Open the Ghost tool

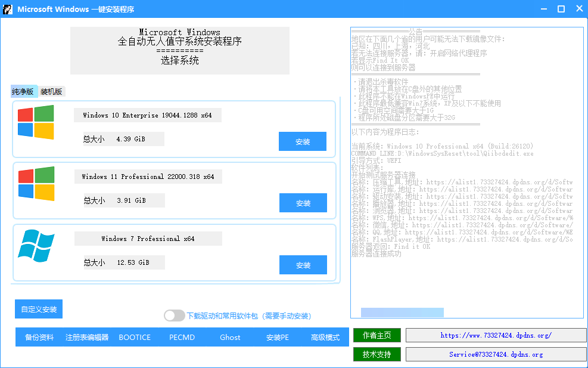(230, 337)
